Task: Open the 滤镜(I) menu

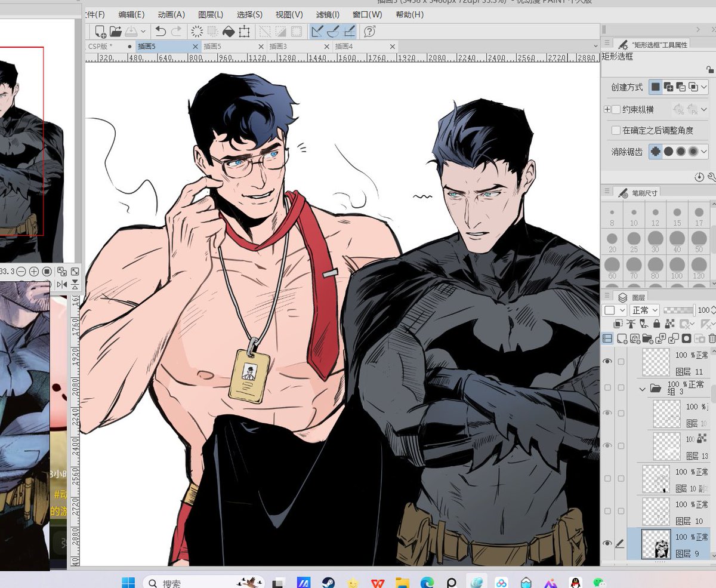Action: [327, 16]
